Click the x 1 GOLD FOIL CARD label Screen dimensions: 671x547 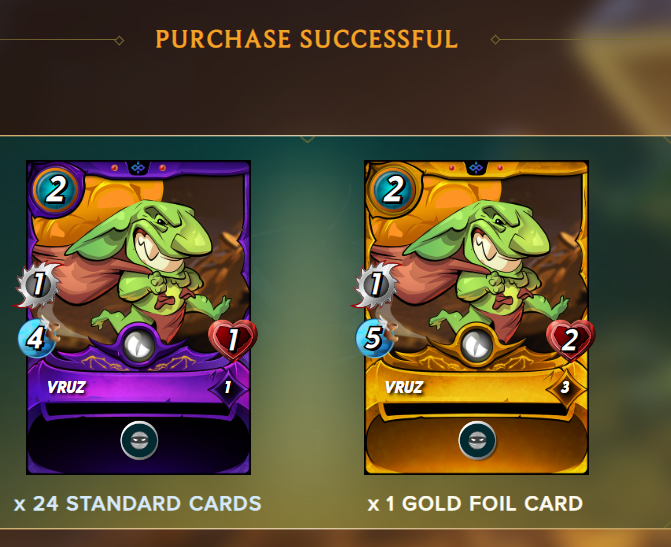[x=475, y=503]
